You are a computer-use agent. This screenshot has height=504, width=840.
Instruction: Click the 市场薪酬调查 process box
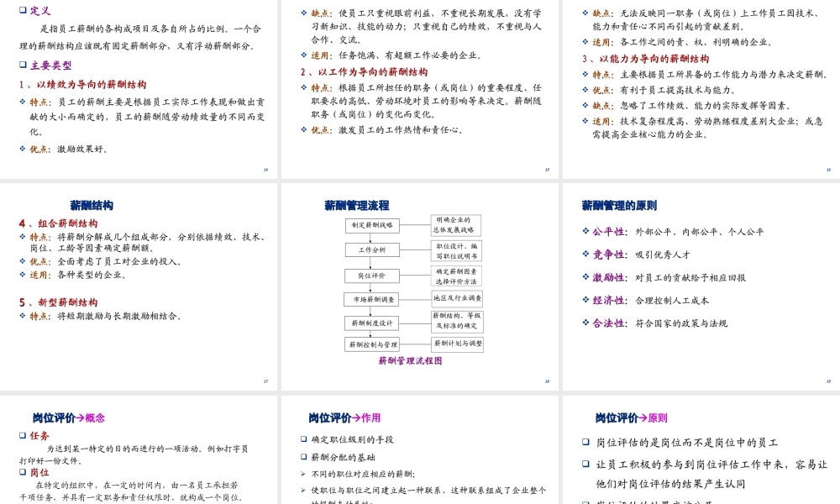371,299
